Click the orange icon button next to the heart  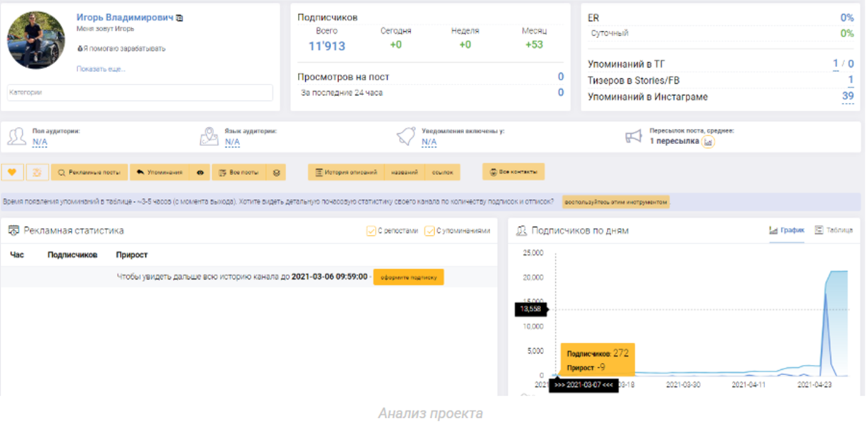38,173
